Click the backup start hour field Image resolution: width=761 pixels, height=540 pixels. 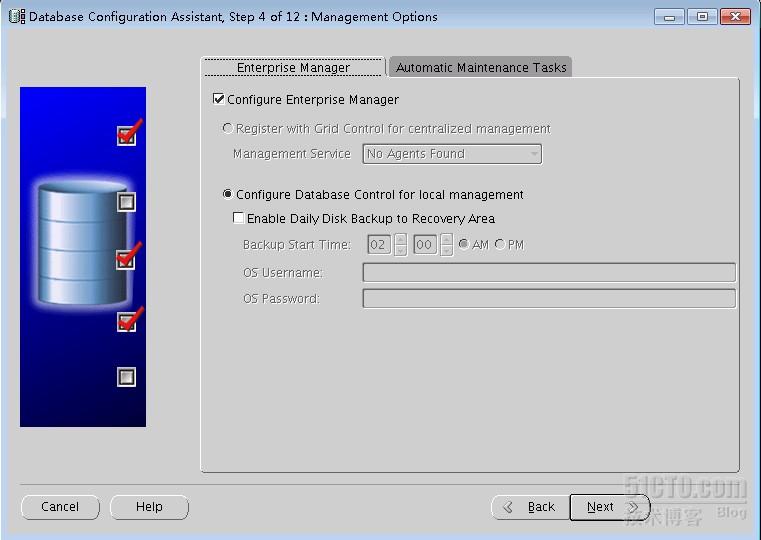[379, 245]
